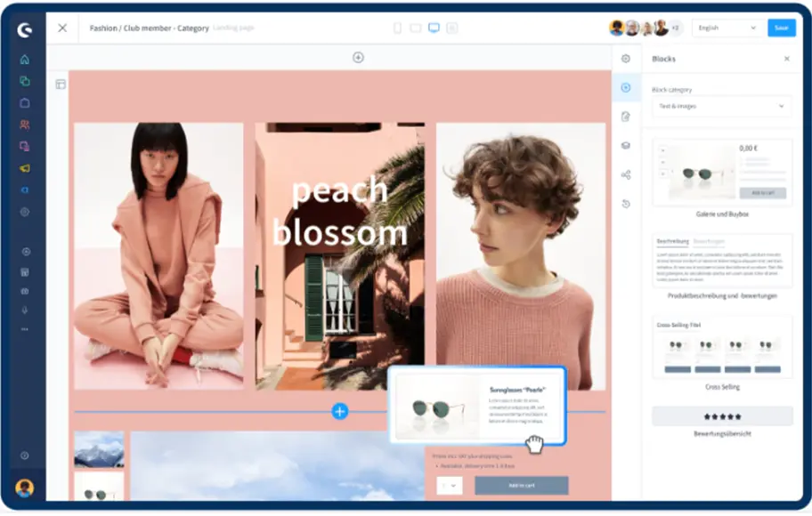Select the Beschreibung tab in block preview
The width and height of the screenshot is (812, 516).
[x=672, y=242]
